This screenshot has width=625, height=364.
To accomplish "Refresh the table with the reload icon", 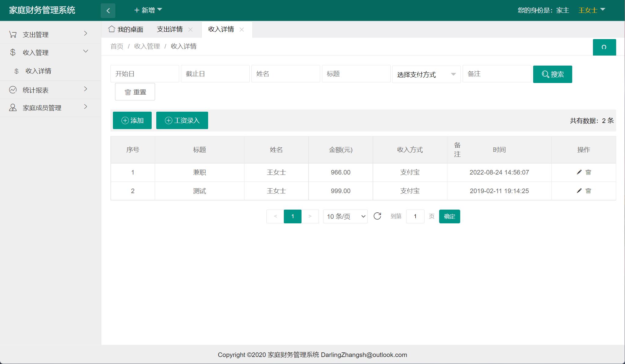I will (378, 216).
